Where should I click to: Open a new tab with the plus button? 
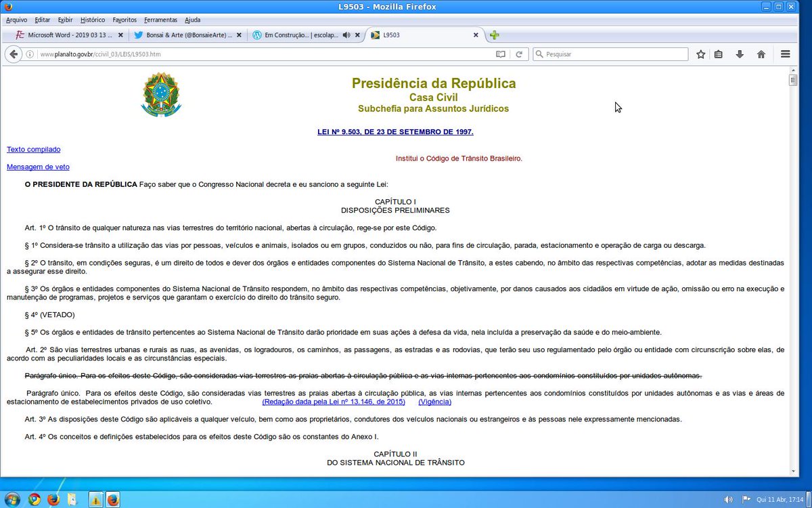[x=495, y=35]
